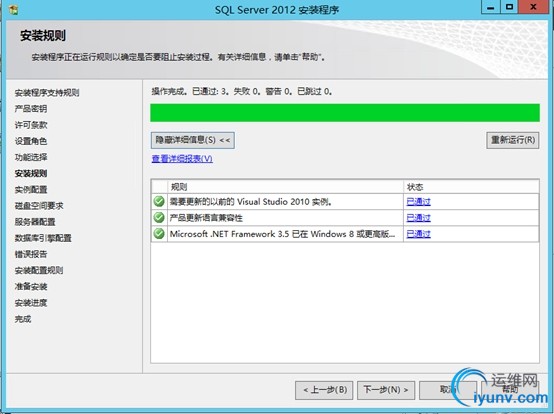554x414 pixels.
Task: Cancel setup with the 取消 button
Action: [448, 390]
